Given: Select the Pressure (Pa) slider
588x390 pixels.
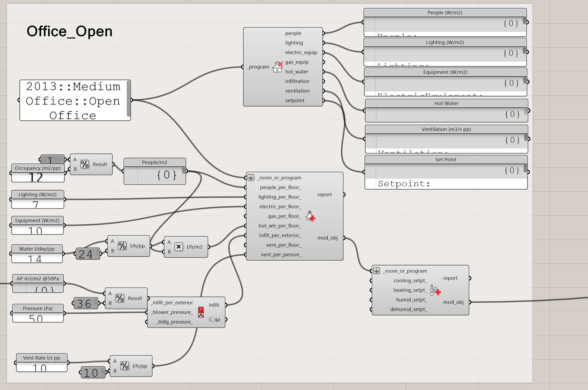Looking at the screenshot, I should click(x=38, y=313).
